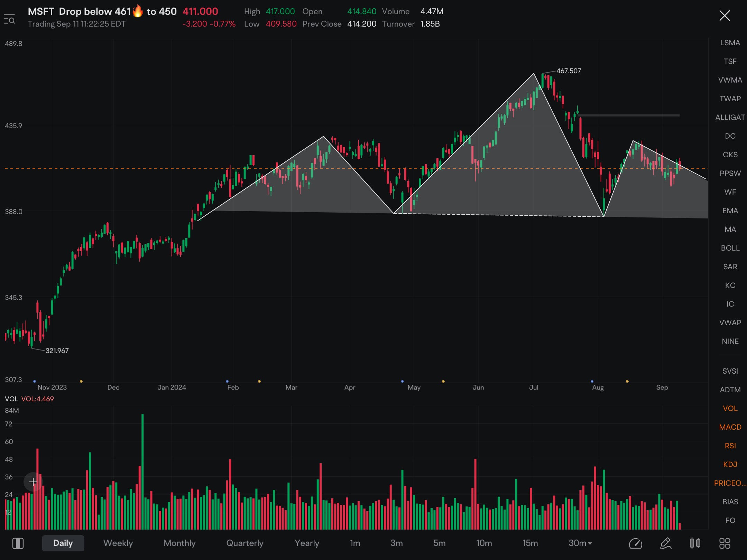
Task: Select the pencil drawing tool
Action: click(666, 543)
